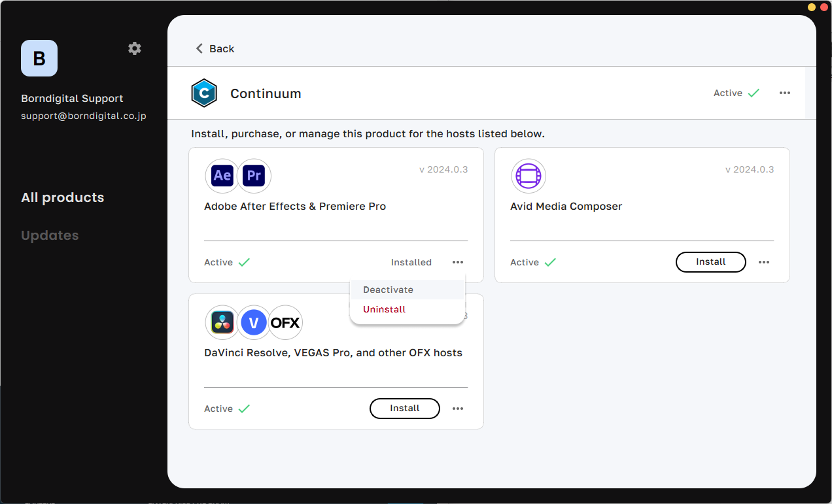Install Continuum for DaVinci Resolve and OFX hosts
This screenshot has height=504, width=832.
pos(405,409)
